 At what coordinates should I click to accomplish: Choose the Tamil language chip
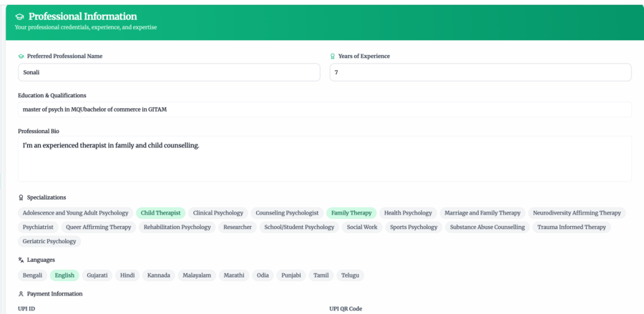point(321,275)
